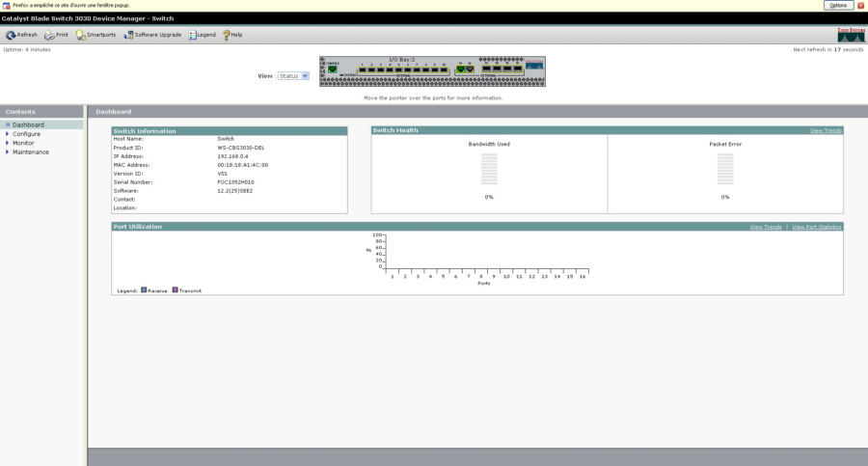The height and width of the screenshot is (466, 868).
Task: Open the View Status dropdown
Action: 293,76
